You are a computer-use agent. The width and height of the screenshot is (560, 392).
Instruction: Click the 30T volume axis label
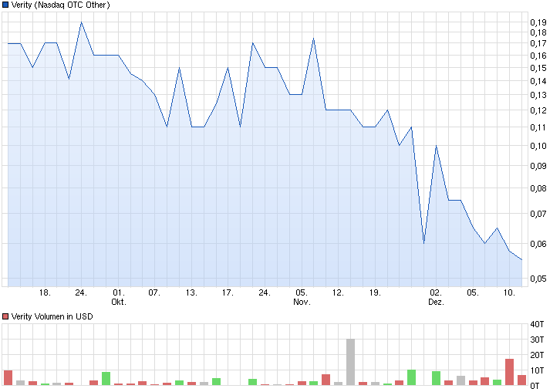pos(537,340)
